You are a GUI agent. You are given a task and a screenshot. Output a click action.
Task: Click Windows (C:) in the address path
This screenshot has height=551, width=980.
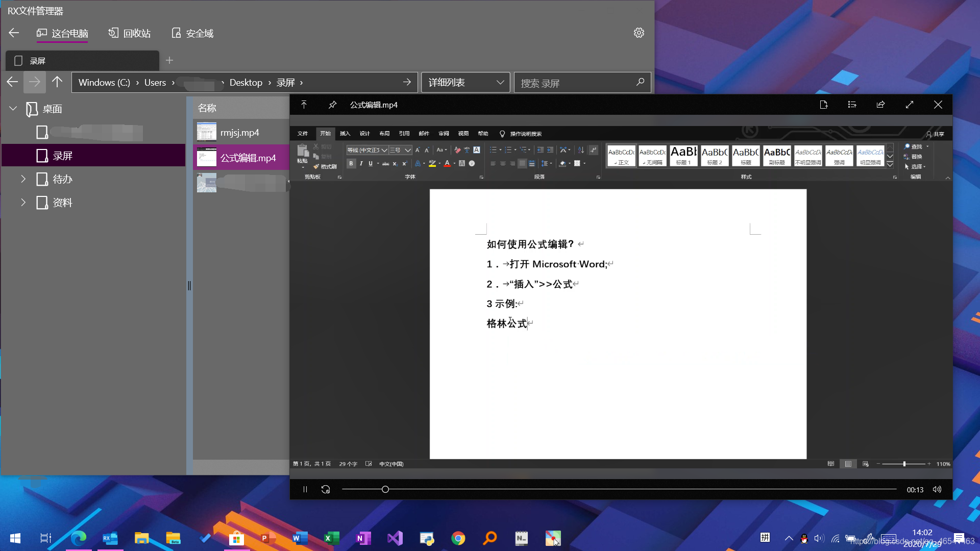104,83
